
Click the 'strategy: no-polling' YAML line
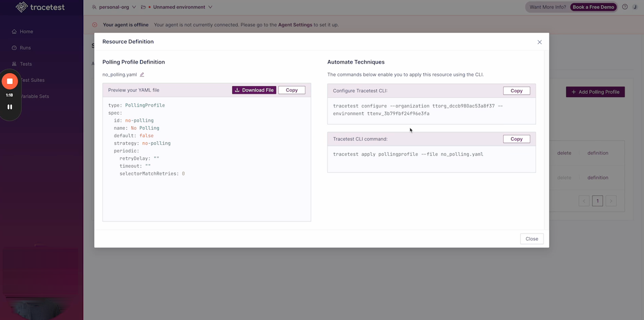click(x=142, y=143)
